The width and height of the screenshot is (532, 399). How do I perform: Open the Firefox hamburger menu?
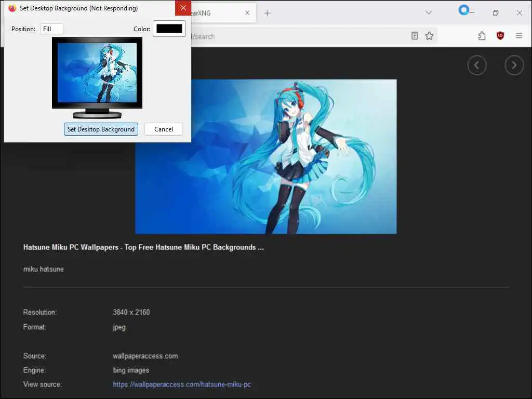tap(519, 36)
